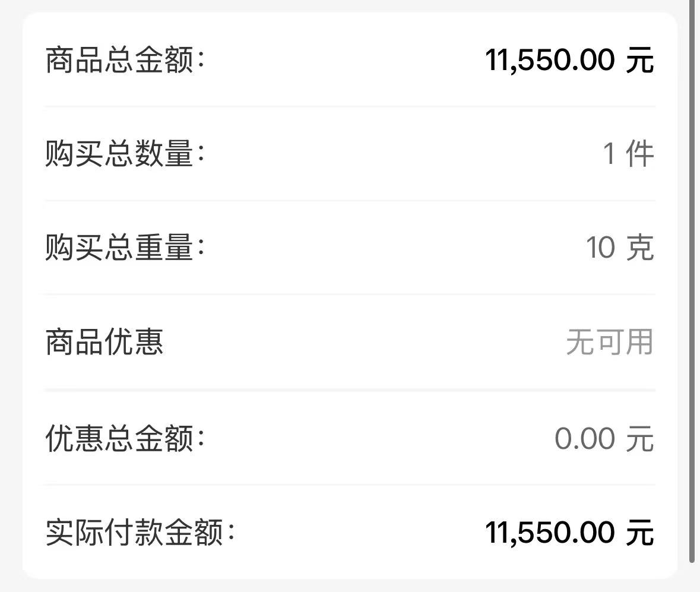700x592 pixels.
Task: Open the 商品优惠 discount row label
Action: (104, 342)
